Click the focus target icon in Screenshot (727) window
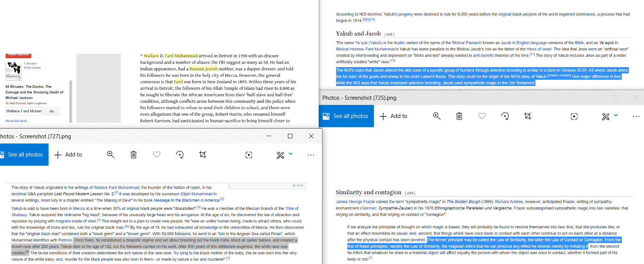The image size is (644, 264). click(x=249, y=155)
